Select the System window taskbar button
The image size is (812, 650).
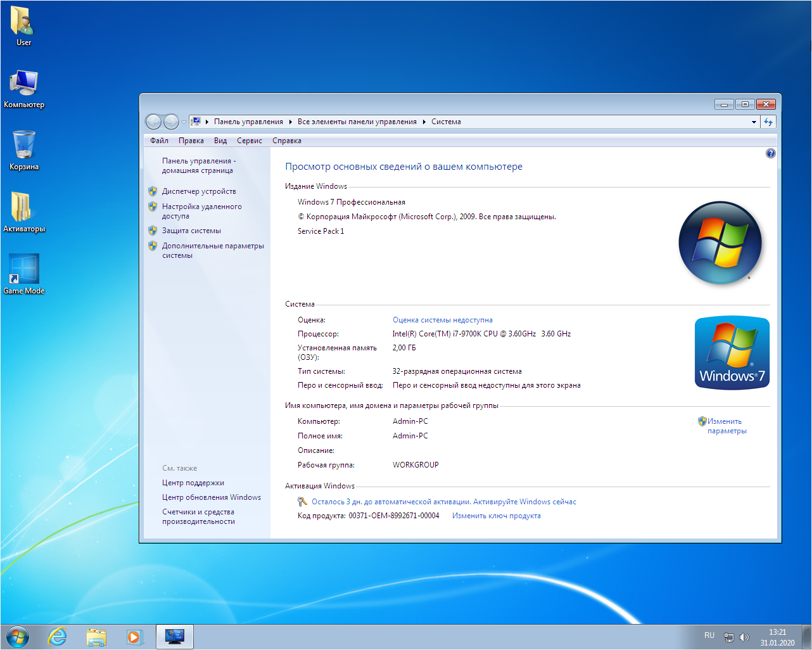tap(174, 637)
